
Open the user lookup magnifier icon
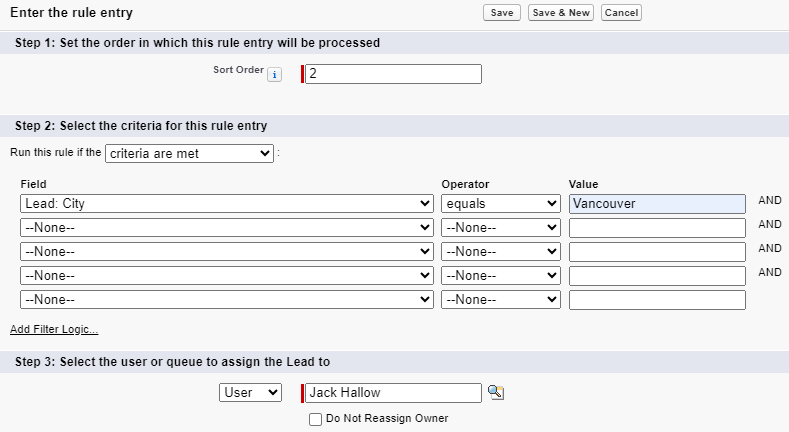[x=496, y=392]
